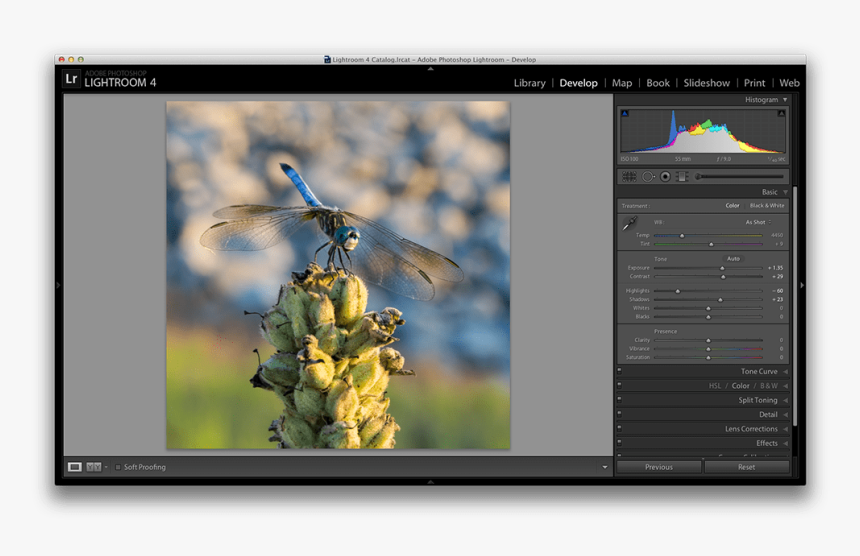Click the Previous button

click(659, 467)
